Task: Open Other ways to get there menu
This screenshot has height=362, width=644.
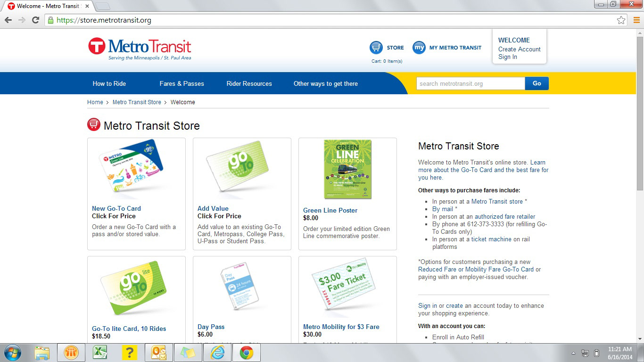Action: point(326,83)
